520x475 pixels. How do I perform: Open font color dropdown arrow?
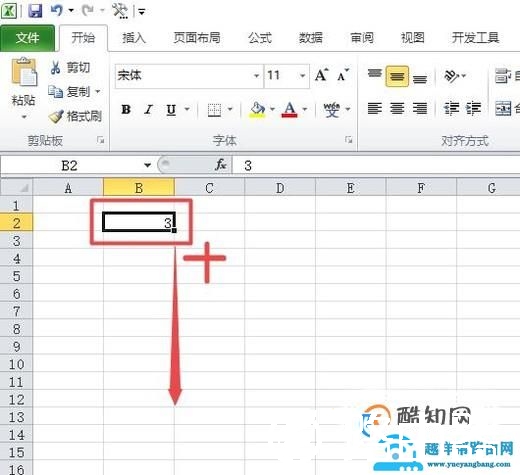coord(305,109)
